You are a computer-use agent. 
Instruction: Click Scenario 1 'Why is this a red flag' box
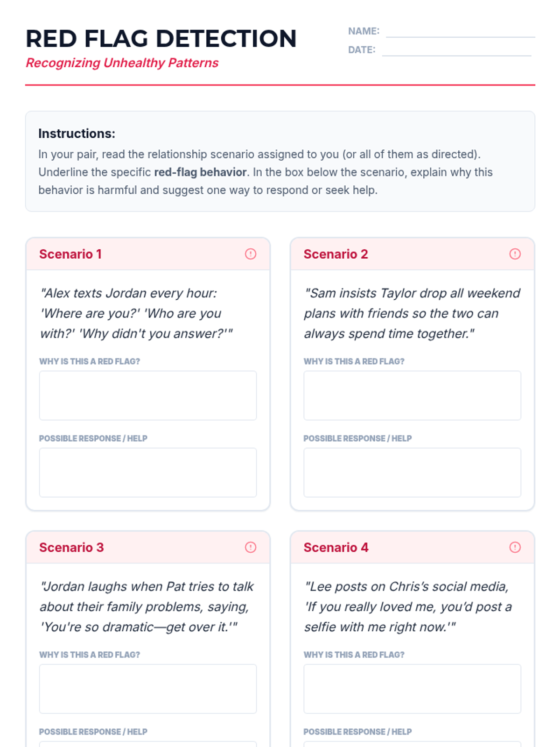click(x=148, y=395)
